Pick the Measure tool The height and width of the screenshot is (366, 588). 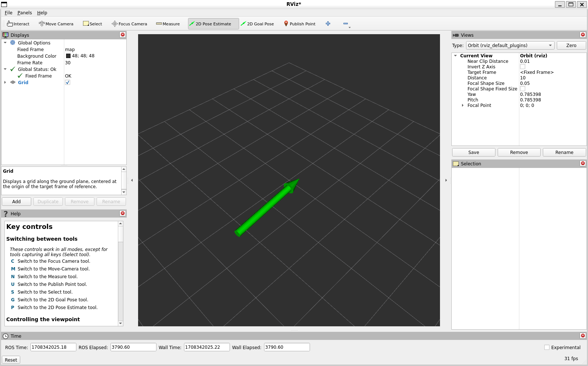click(168, 24)
